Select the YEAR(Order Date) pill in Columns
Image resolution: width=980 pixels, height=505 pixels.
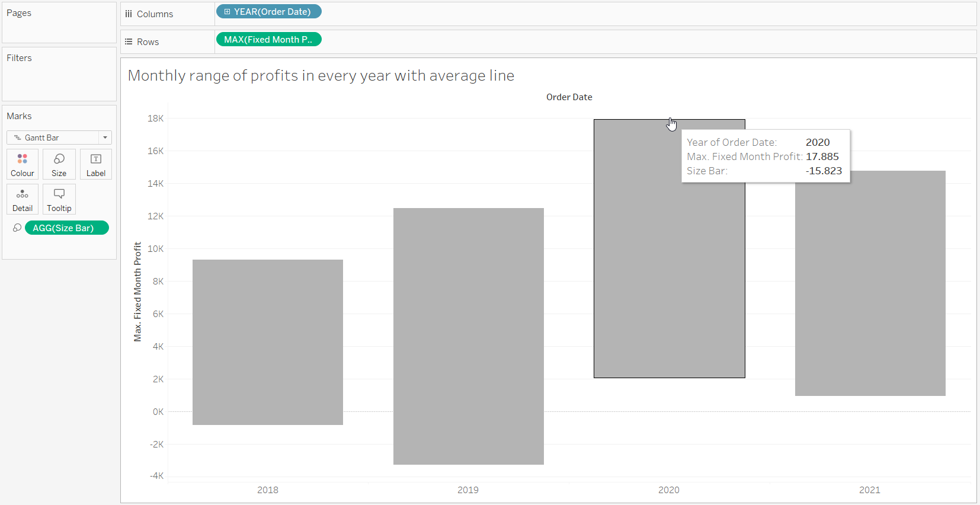269,11
